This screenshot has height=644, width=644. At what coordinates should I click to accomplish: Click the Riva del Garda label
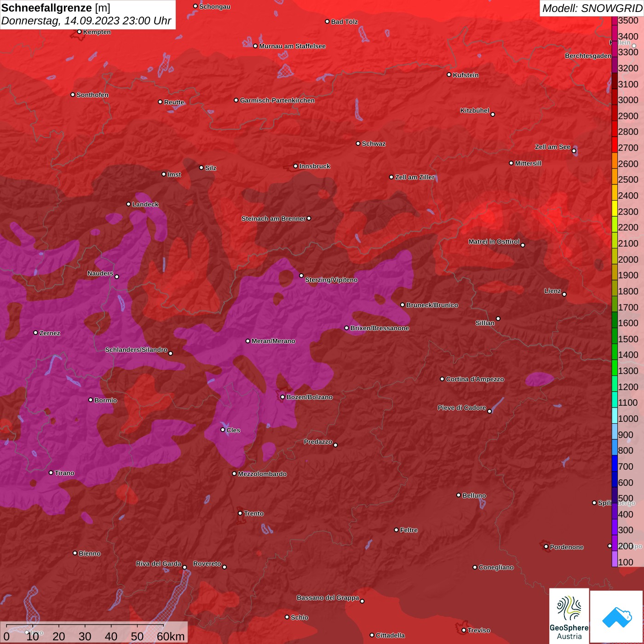pyautogui.click(x=159, y=563)
